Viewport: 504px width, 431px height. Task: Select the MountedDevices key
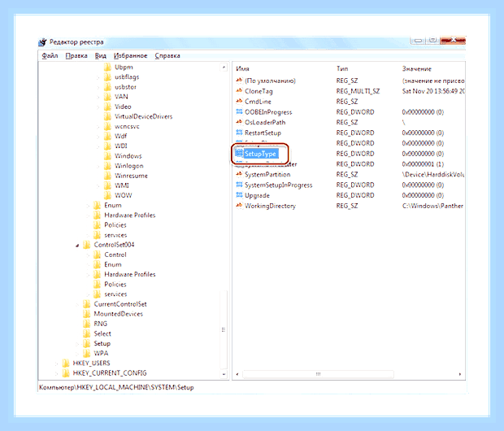[119, 314]
